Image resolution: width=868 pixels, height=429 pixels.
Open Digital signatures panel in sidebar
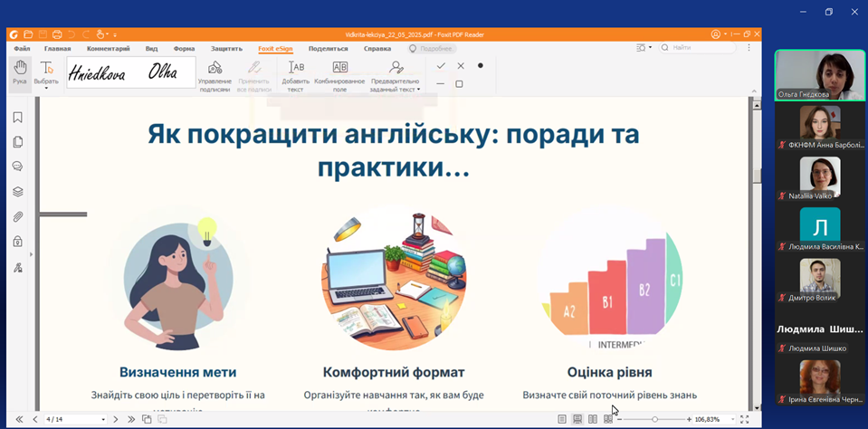[x=18, y=267]
